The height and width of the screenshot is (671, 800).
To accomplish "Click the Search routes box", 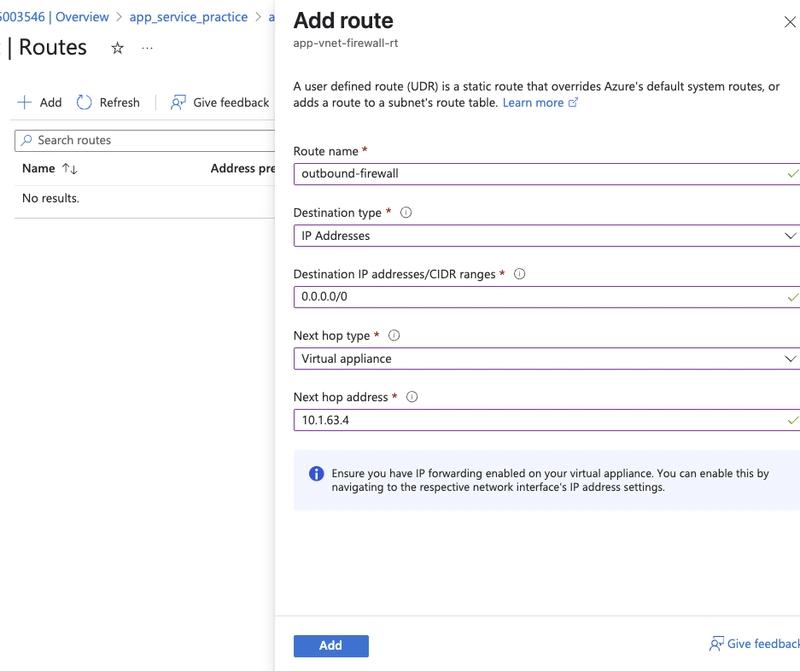I will tap(145, 140).
